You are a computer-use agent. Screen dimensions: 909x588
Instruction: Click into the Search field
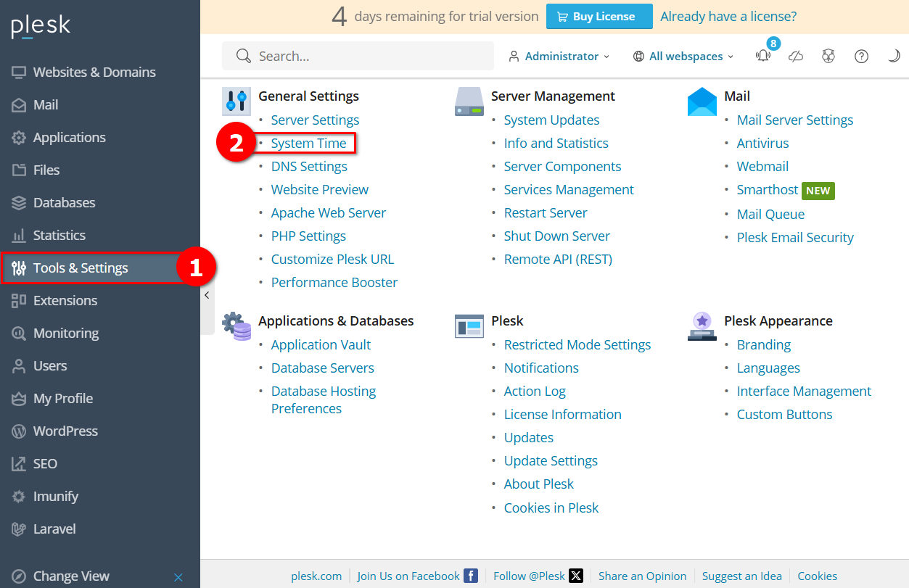[x=358, y=56]
